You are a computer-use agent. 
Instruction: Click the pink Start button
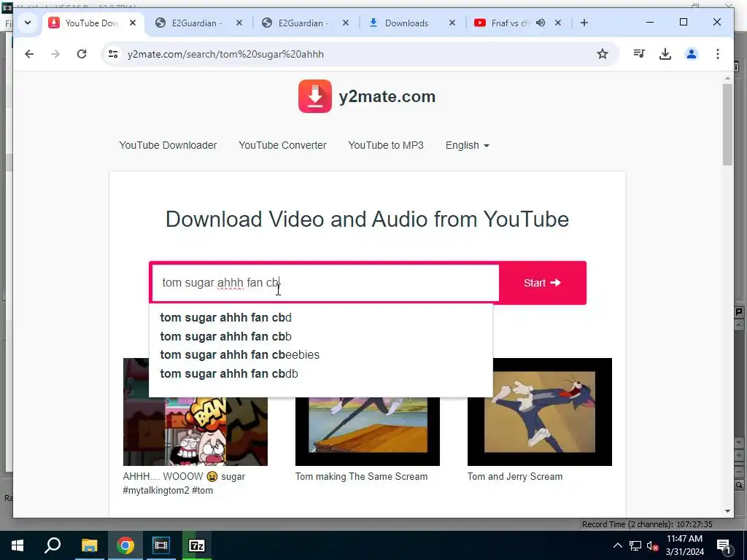(x=542, y=283)
